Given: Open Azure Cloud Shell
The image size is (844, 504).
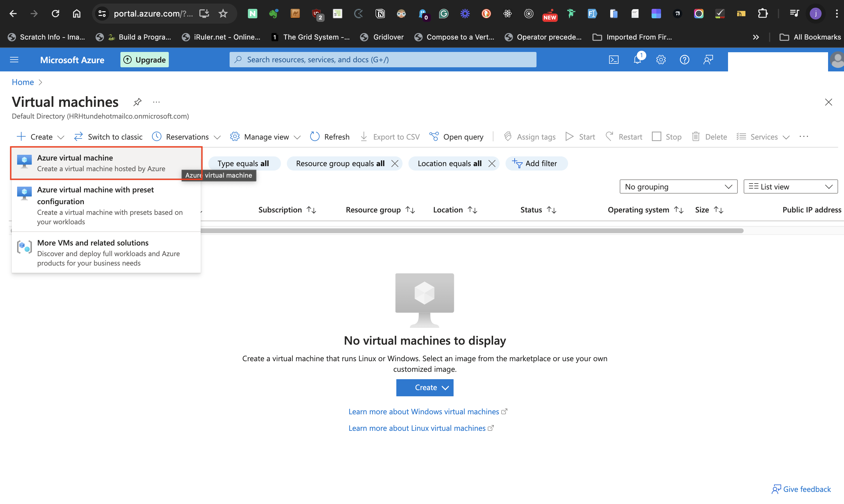Looking at the screenshot, I should [614, 59].
